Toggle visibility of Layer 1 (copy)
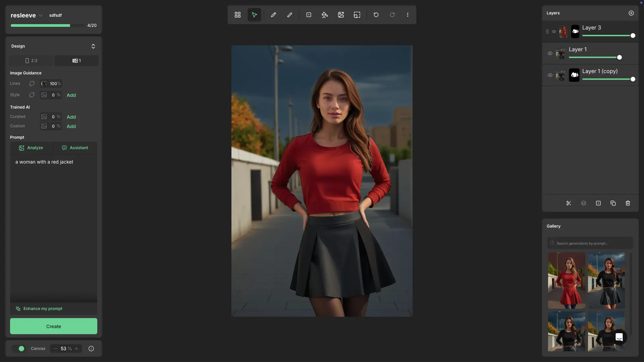The height and width of the screenshot is (362, 644). 550,75
